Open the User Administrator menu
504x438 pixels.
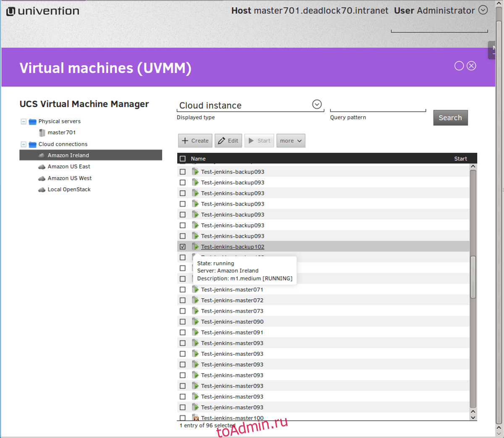pos(483,10)
